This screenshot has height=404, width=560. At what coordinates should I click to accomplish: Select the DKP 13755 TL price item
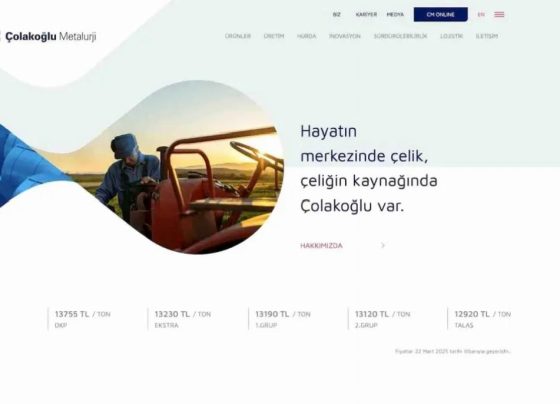(x=82, y=319)
